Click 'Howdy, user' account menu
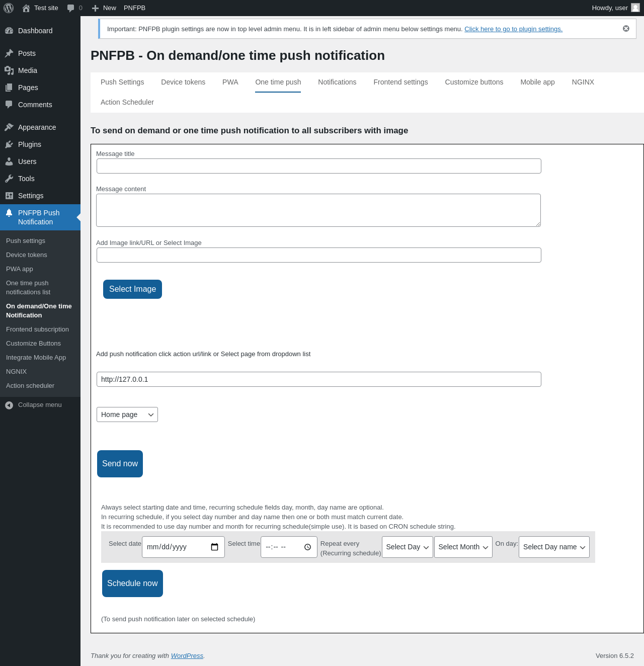Image resolution: width=644 pixels, height=666 pixels. pyautogui.click(x=615, y=8)
